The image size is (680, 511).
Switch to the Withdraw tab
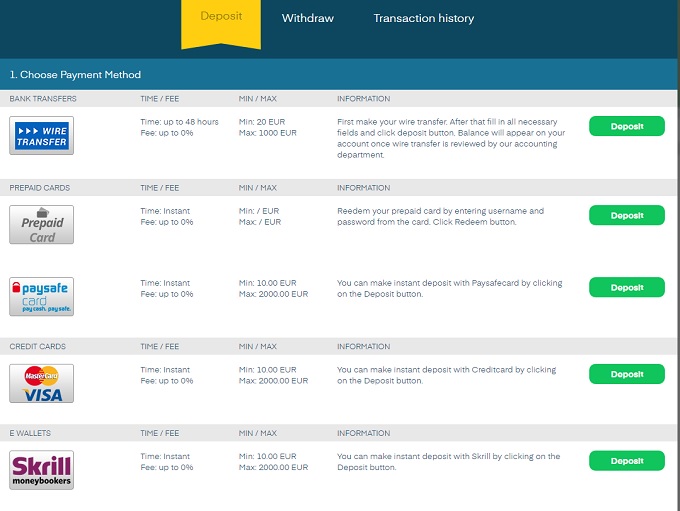pos(307,18)
